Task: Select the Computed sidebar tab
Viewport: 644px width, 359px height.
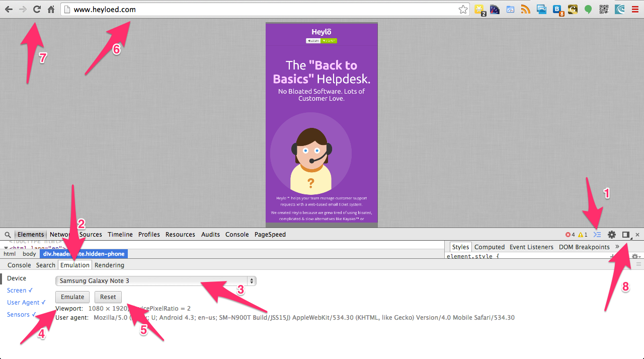Action: coord(490,247)
